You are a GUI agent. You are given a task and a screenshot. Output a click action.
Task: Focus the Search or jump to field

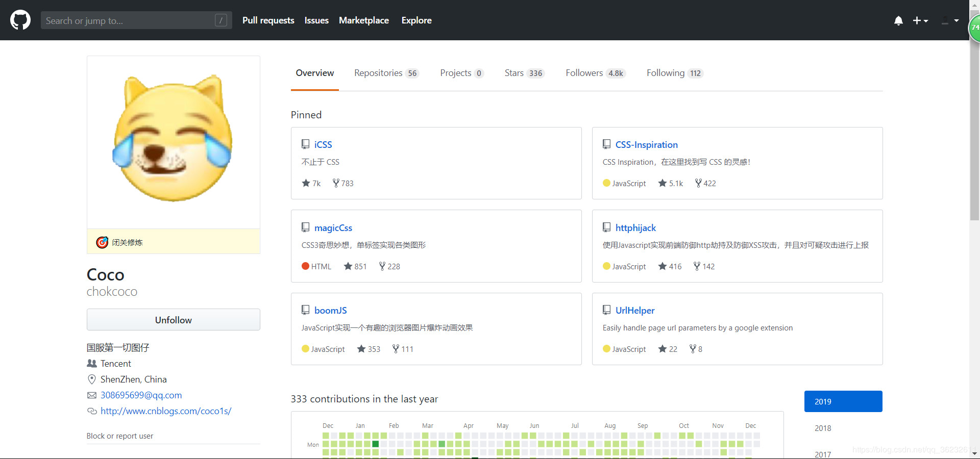[136, 20]
